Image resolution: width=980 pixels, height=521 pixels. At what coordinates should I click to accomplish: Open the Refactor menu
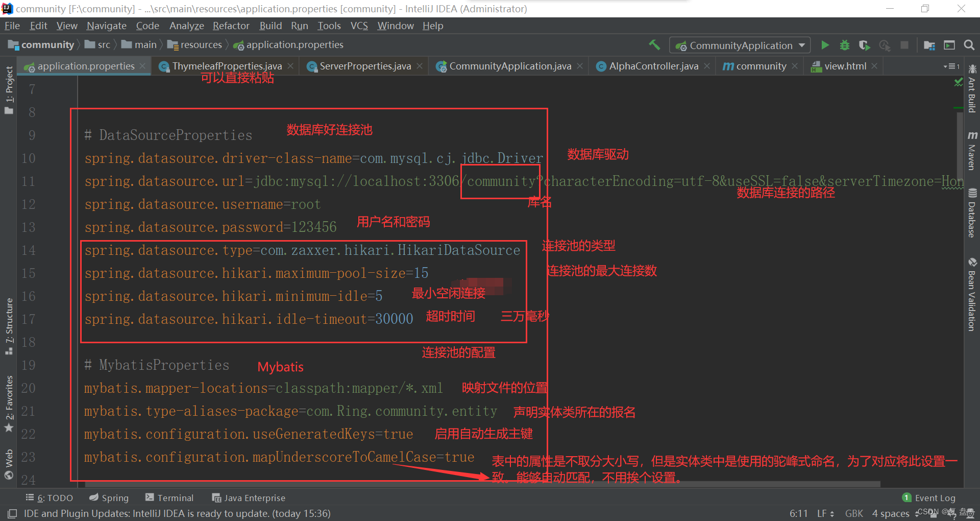click(231, 26)
